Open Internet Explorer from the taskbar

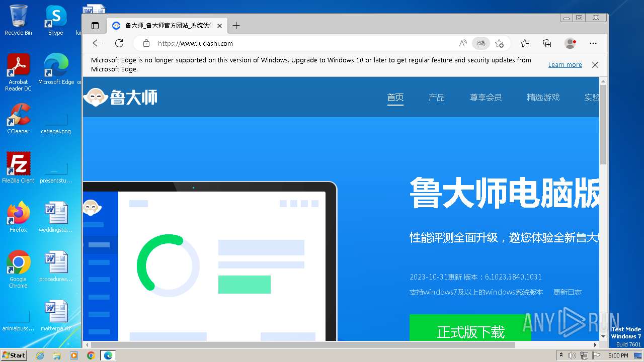pyautogui.click(x=40, y=355)
